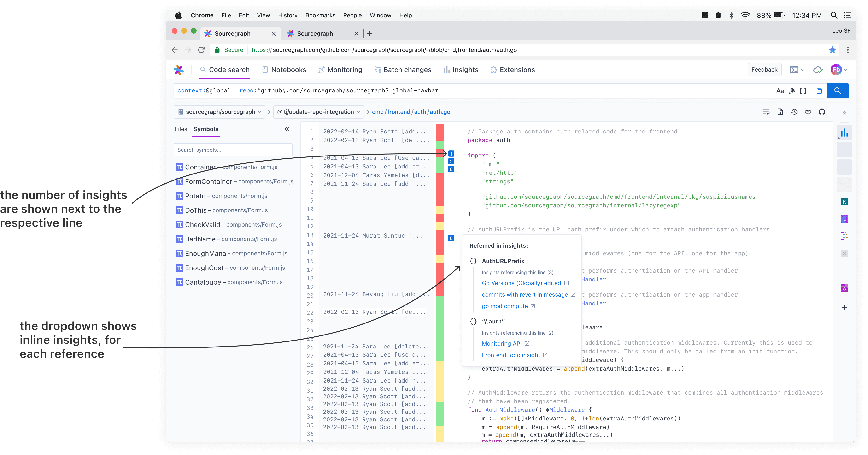
Task: Toggle blame history clock icon
Action: 794,112
